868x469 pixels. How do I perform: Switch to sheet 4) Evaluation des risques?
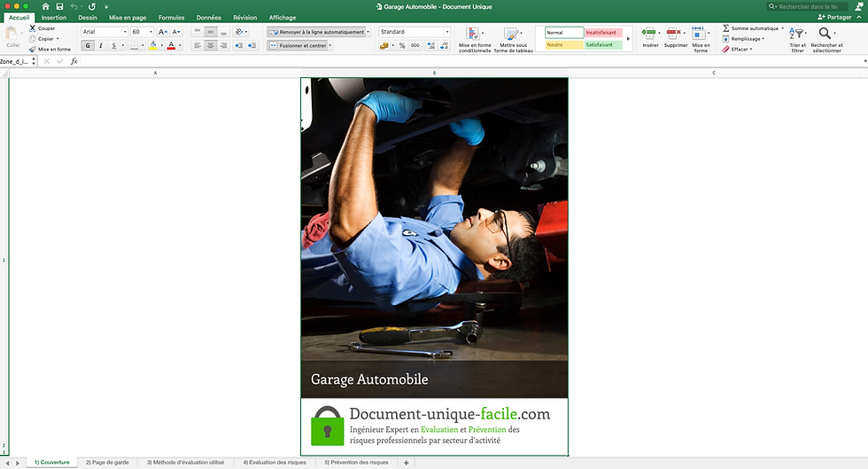(275, 462)
